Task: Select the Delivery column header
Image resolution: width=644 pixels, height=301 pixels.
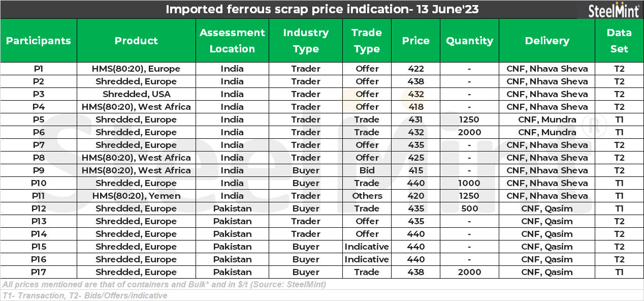Action: click(x=547, y=41)
